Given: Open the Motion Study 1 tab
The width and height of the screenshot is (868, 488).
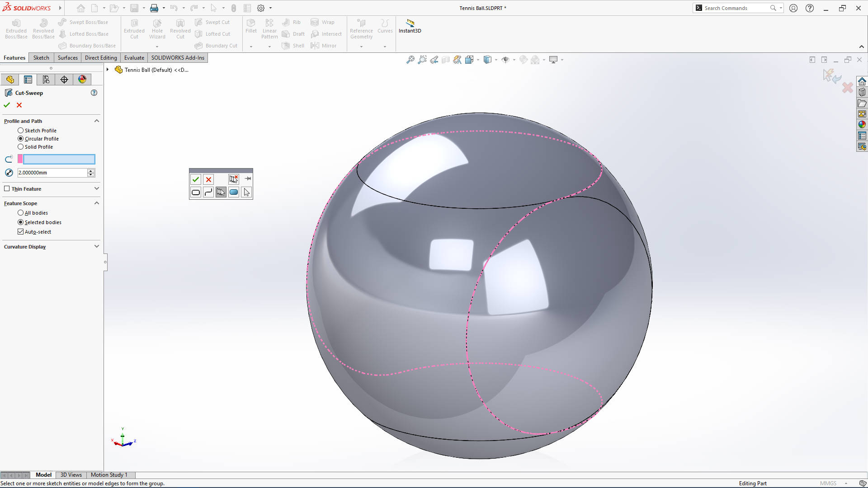Looking at the screenshot, I should pyautogui.click(x=109, y=475).
